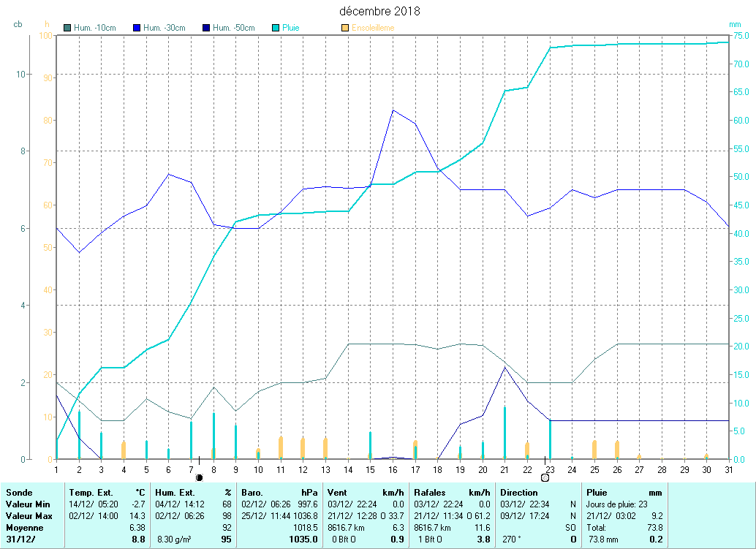Click day 16 on the x-axis

tap(393, 469)
